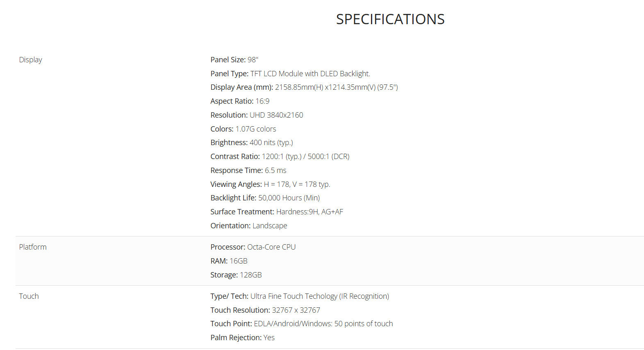The width and height of the screenshot is (644, 350).
Task: Click the Platform category label
Action: point(33,247)
